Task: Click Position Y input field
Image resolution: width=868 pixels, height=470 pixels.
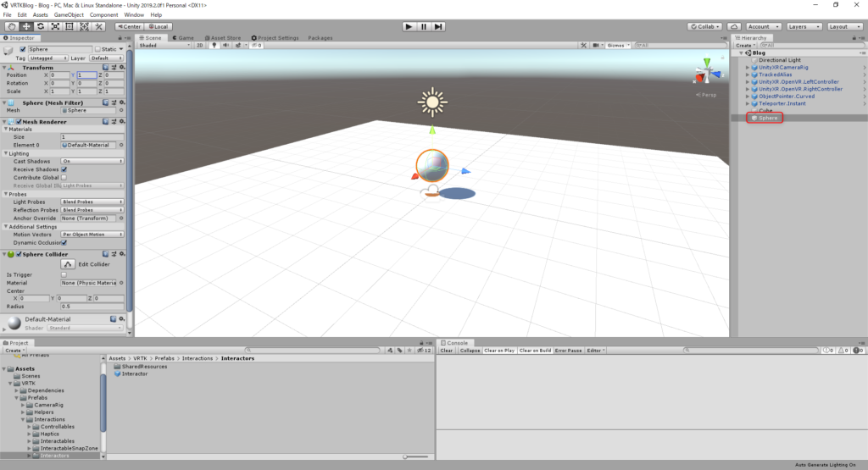Action: point(86,75)
